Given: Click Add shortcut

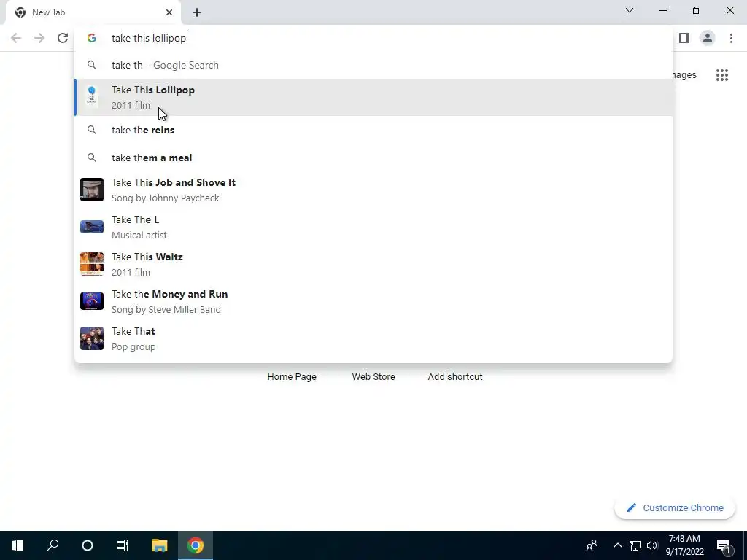Looking at the screenshot, I should click(455, 377).
